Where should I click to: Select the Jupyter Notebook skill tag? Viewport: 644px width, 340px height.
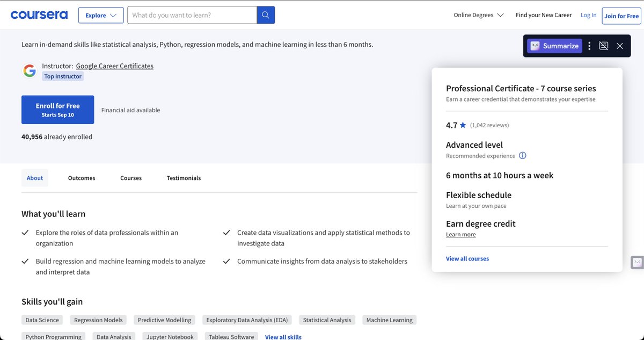pos(170,336)
